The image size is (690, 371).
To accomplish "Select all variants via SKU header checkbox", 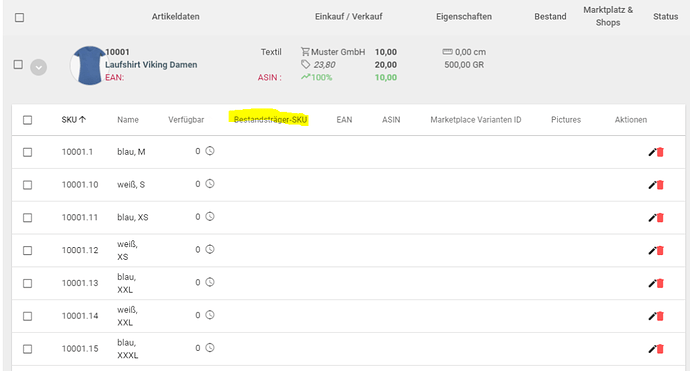I will [27, 120].
